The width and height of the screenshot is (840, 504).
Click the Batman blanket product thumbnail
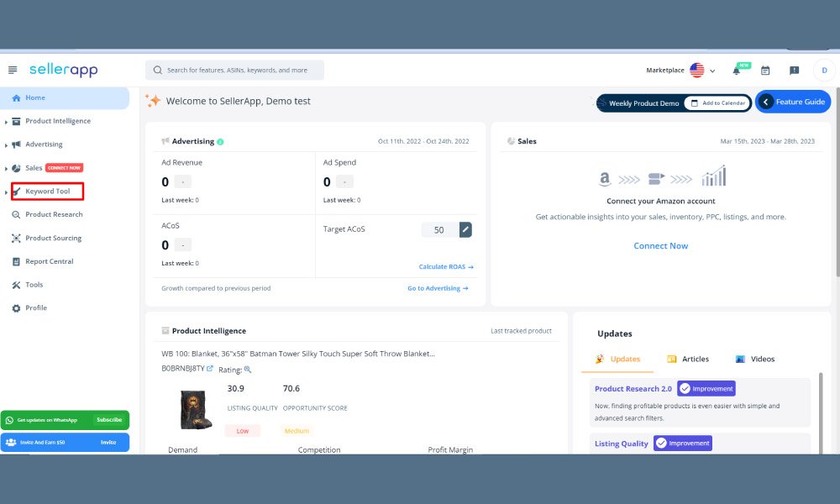point(195,410)
